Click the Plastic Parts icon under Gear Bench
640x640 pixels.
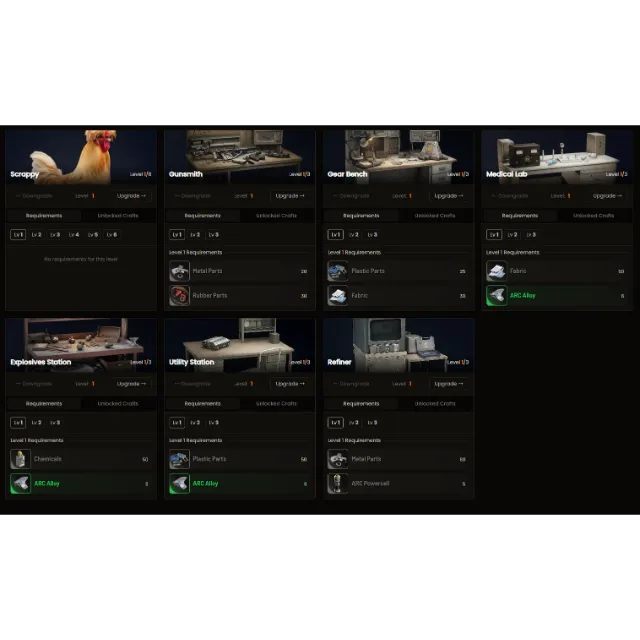(338, 271)
